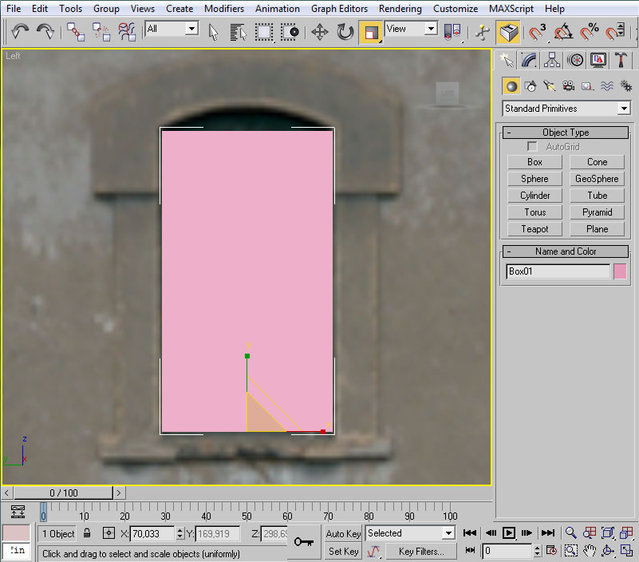Toggle the Auto Key button
The height and width of the screenshot is (562, 639).
tap(343, 534)
